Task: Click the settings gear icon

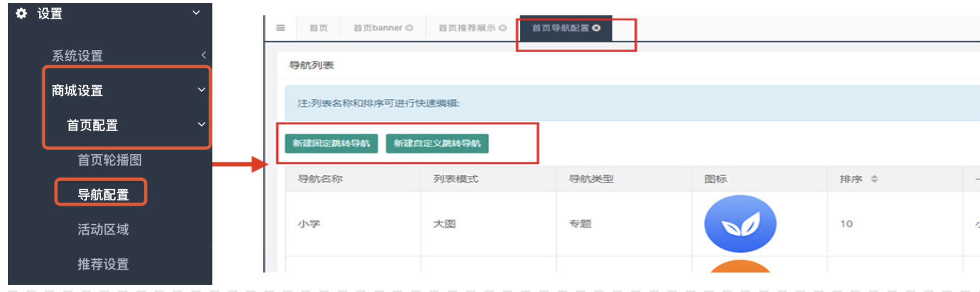Action: pyautogui.click(x=21, y=13)
